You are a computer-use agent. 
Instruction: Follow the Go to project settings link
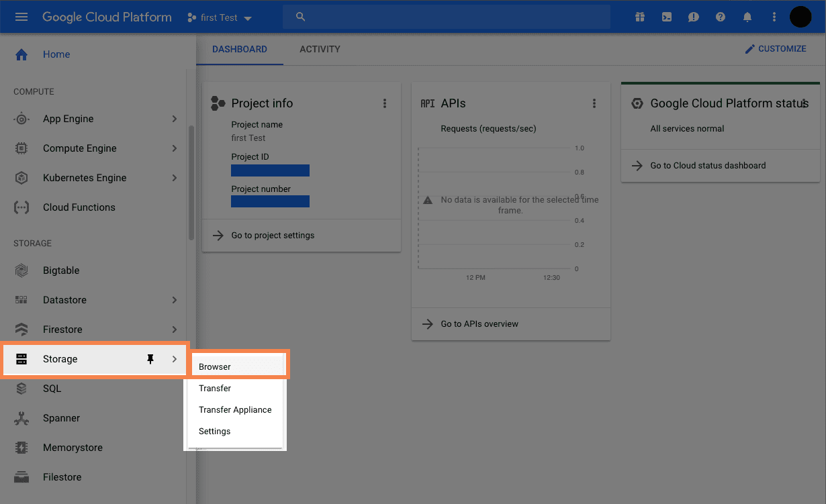coord(273,236)
